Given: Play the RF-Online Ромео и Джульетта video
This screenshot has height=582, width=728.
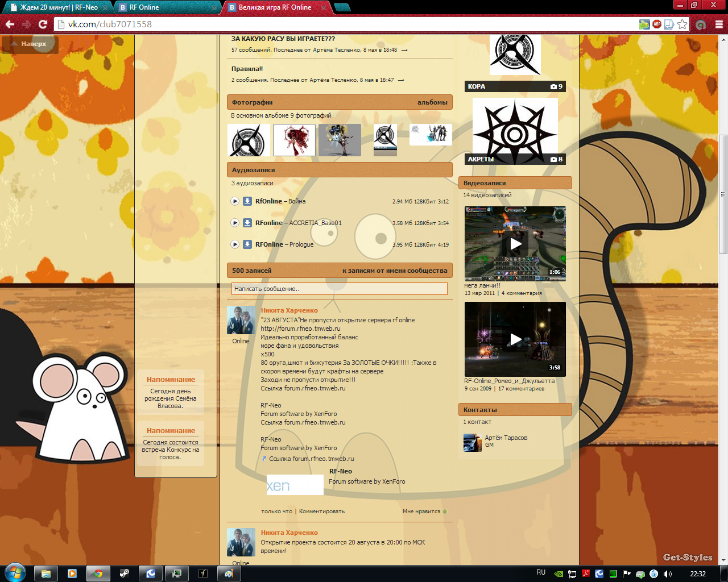Looking at the screenshot, I should [x=515, y=339].
